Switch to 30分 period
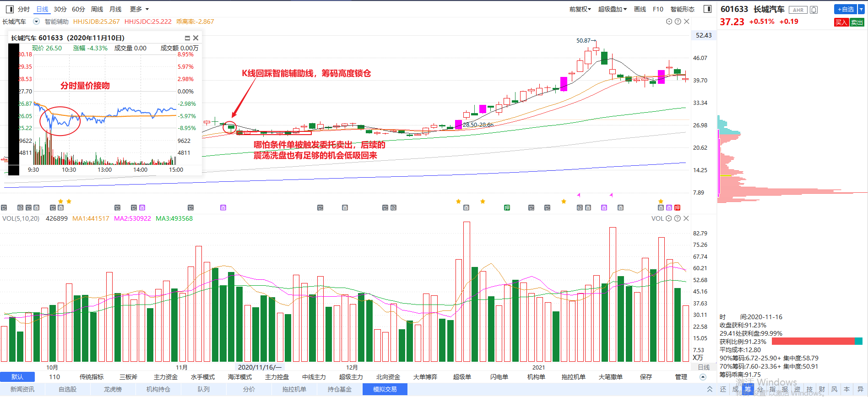 (x=60, y=9)
